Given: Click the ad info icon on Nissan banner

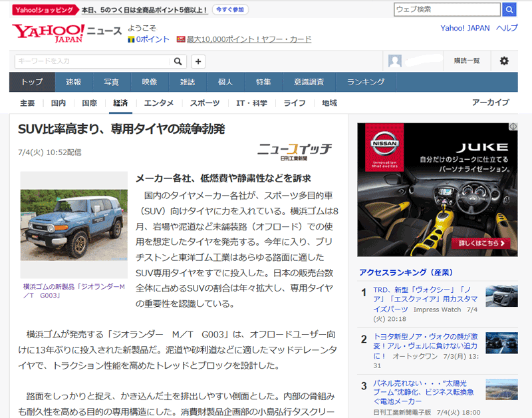Looking at the screenshot, I should click(x=513, y=126).
